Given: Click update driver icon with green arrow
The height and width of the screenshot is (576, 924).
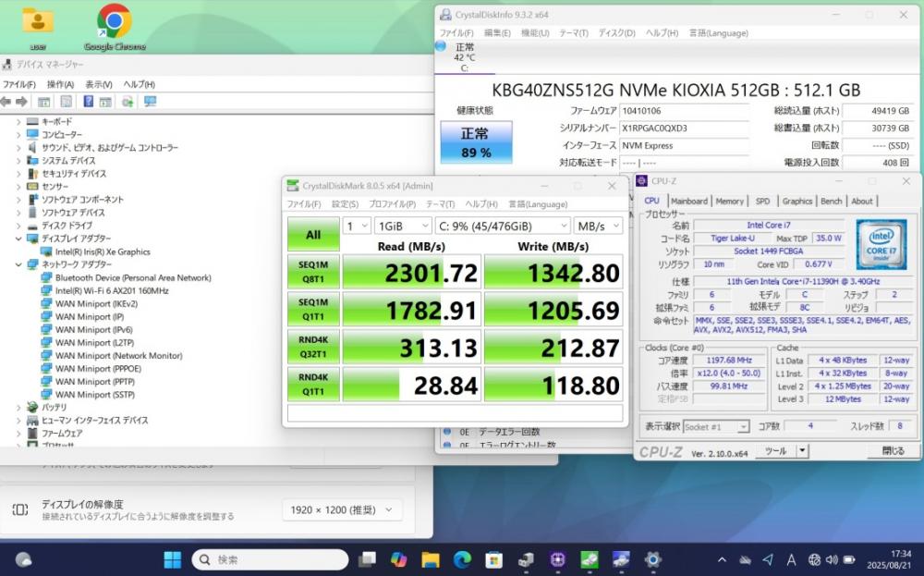Looking at the screenshot, I should coord(128,102).
